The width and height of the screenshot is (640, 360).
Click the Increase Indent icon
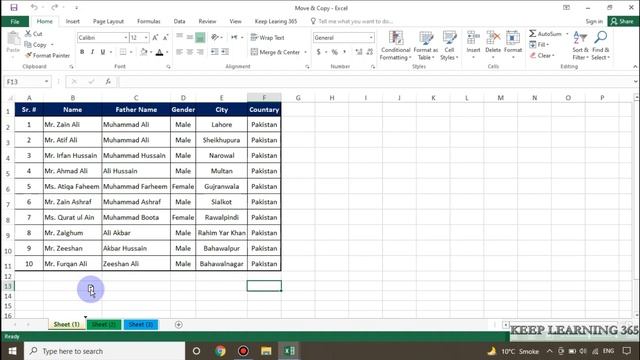[x=225, y=52]
